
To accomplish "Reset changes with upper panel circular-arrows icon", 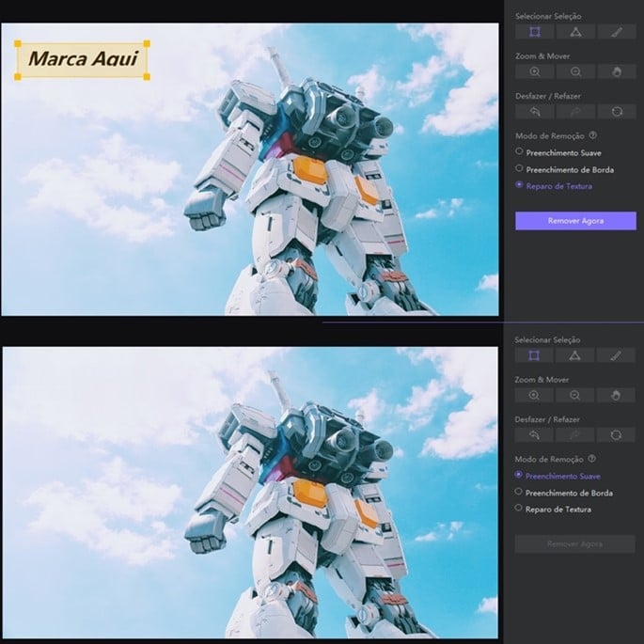I will tap(617, 111).
